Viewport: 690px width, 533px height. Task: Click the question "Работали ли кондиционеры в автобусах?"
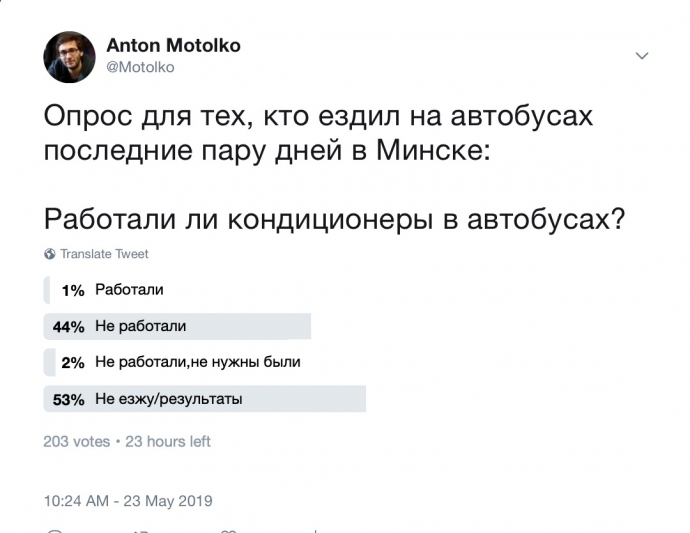(335, 219)
